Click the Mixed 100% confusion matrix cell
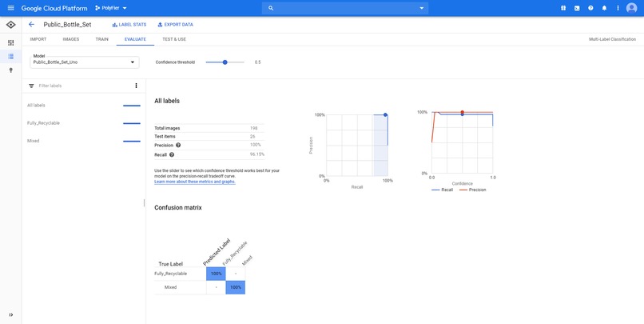The image size is (644, 324). click(236, 287)
